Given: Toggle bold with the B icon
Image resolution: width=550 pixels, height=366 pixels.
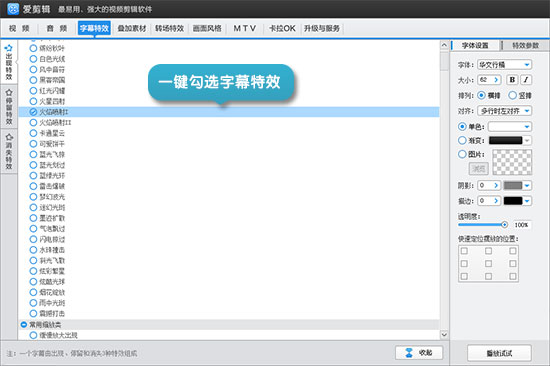Looking at the screenshot, I should 512,80.
